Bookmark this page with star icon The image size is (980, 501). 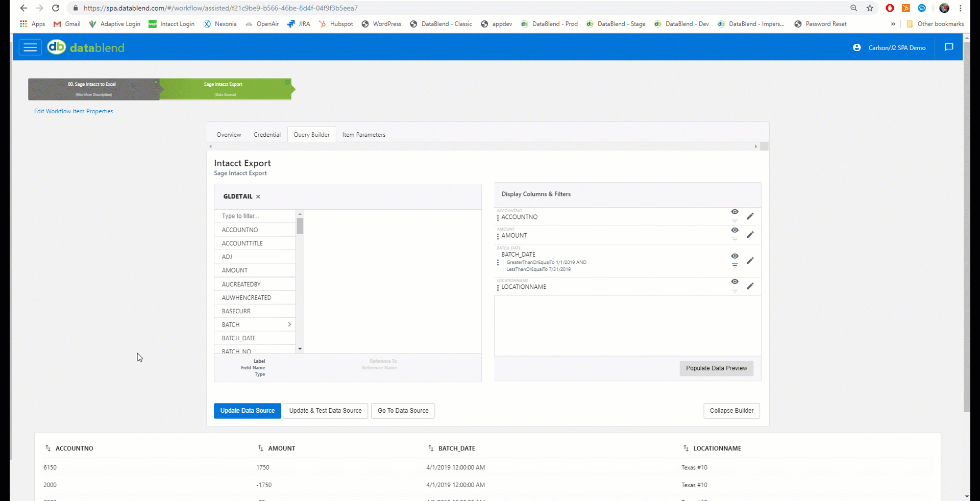pos(870,8)
